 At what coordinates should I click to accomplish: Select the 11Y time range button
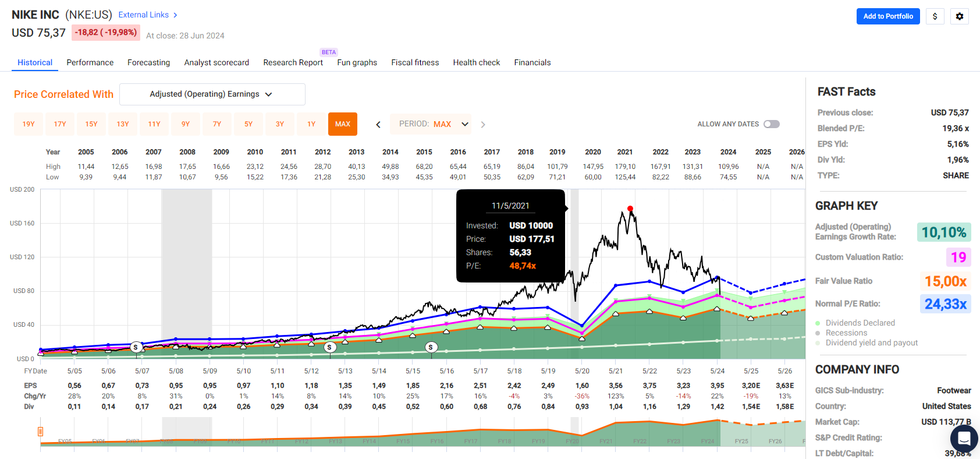click(154, 124)
